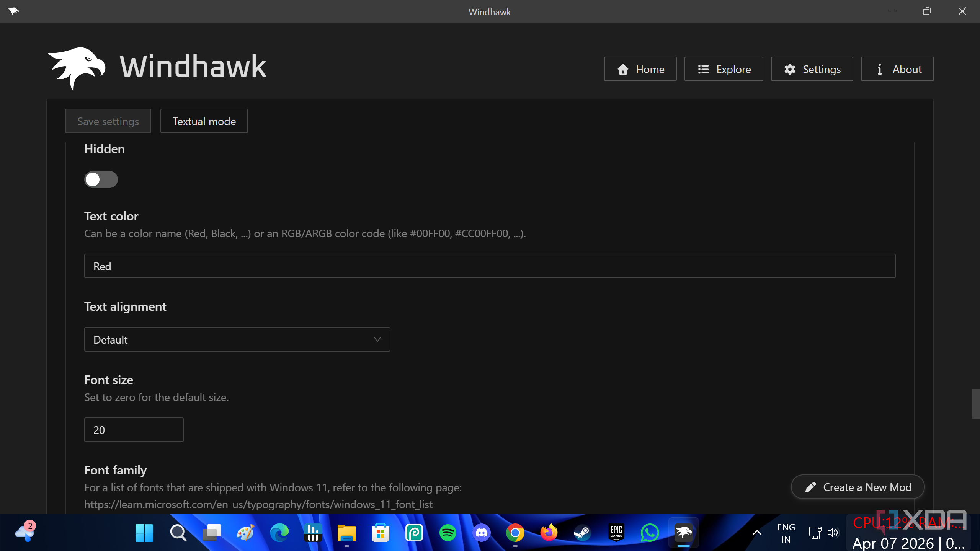
Task: Launch Paint from the taskbar
Action: (x=245, y=533)
